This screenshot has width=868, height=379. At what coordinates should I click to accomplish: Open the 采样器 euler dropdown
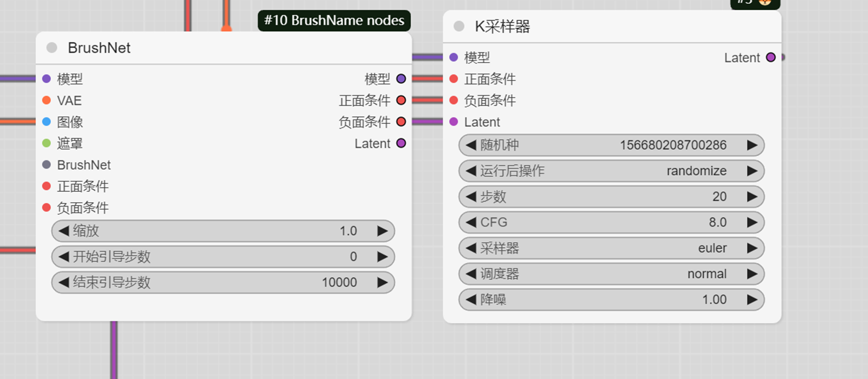611,248
